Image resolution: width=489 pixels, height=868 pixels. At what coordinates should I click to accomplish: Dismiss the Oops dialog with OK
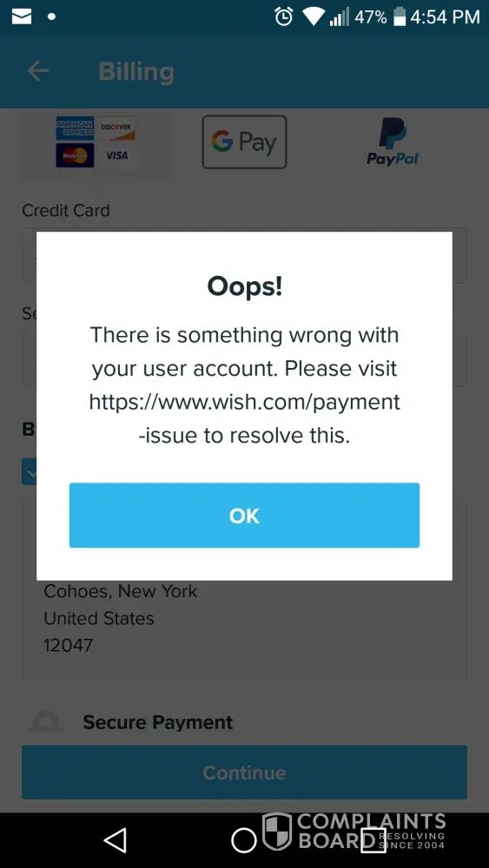[x=244, y=516]
